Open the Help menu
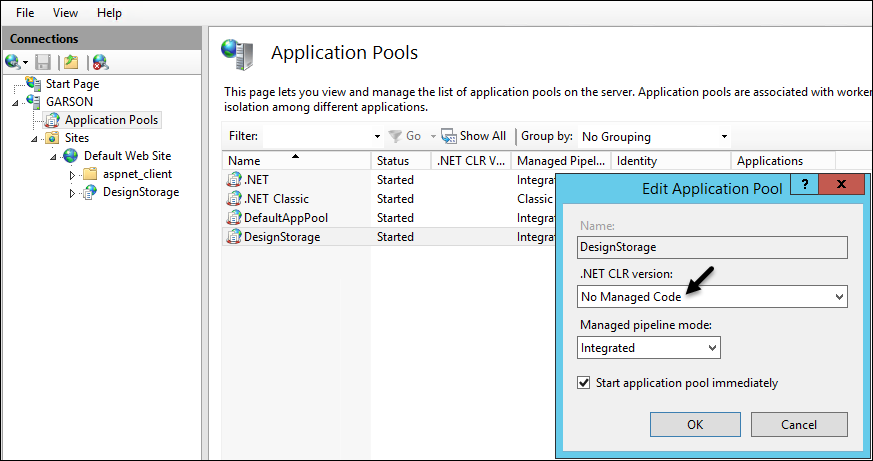 click(x=109, y=12)
